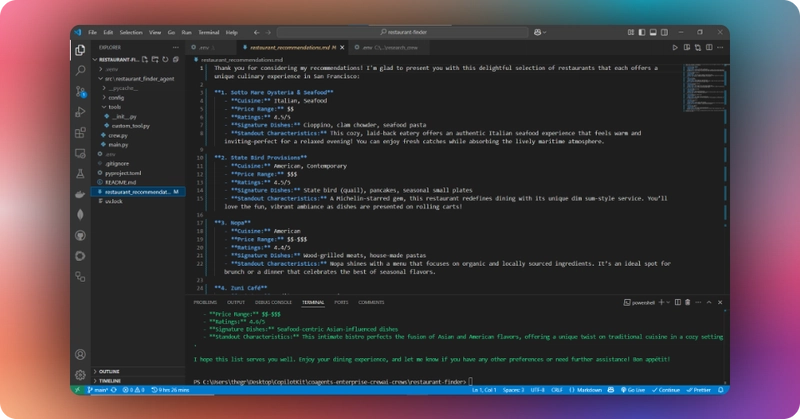Image resolution: width=800 pixels, height=419 pixels.
Task: Open Explorer views and more actions menu
Action: [x=176, y=47]
